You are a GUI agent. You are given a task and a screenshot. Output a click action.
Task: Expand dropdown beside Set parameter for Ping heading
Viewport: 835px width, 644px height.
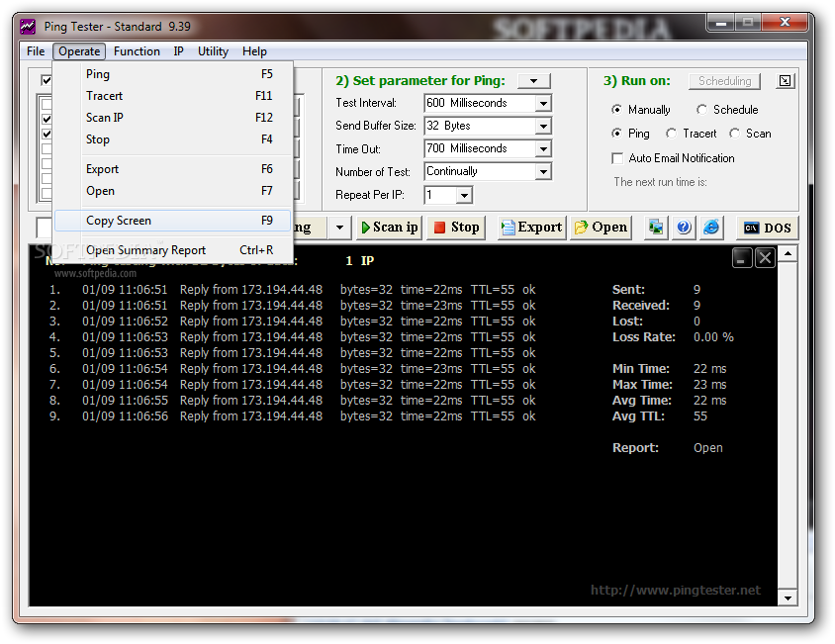533,81
